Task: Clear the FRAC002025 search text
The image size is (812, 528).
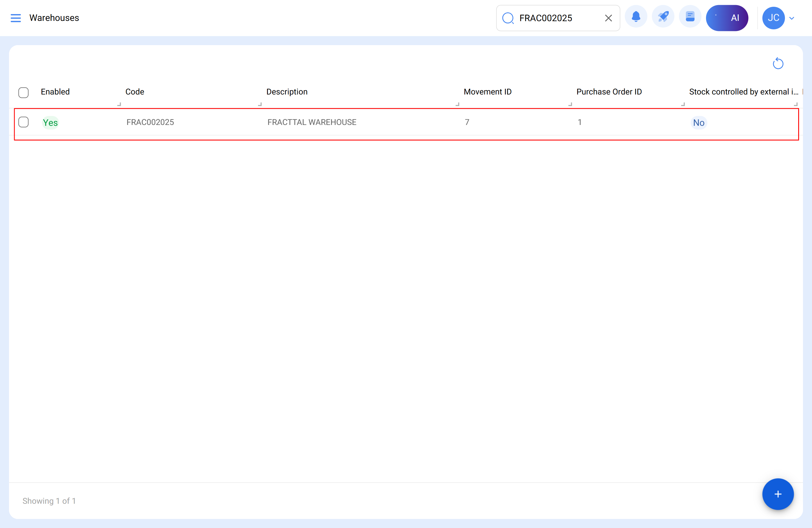Action: 608,18
